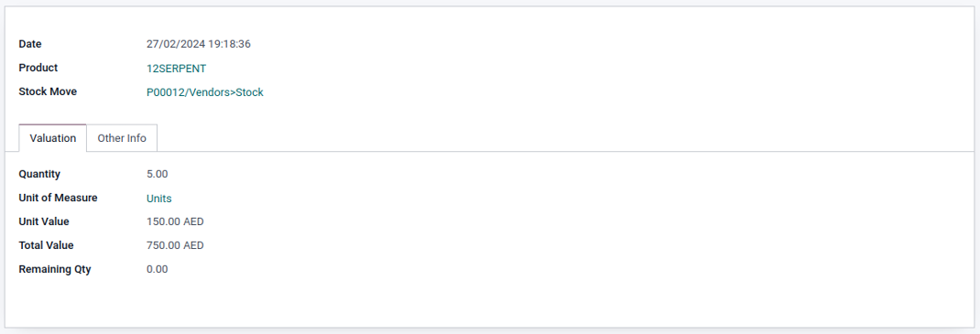Click the Total Value label
Image resolution: width=980 pixels, height=334 pixels.
point(46,245)
